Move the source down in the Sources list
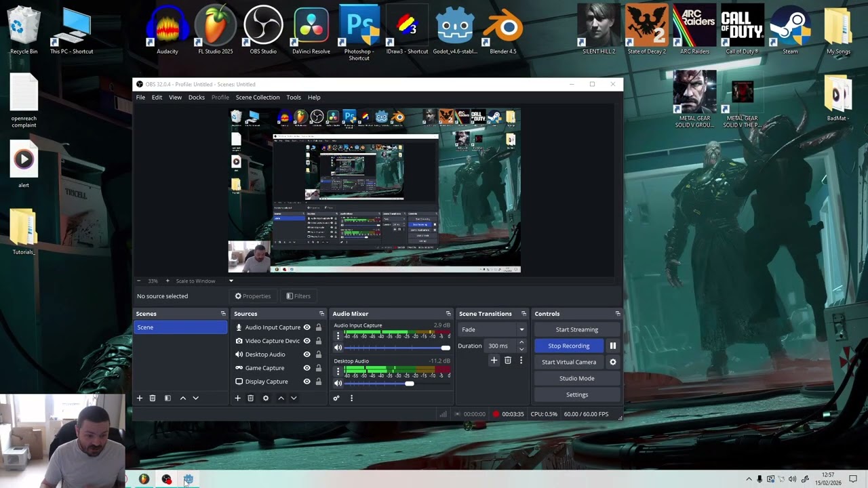Image resolution: width=868 pixels, height=488 pixels. tap(294, 398)
